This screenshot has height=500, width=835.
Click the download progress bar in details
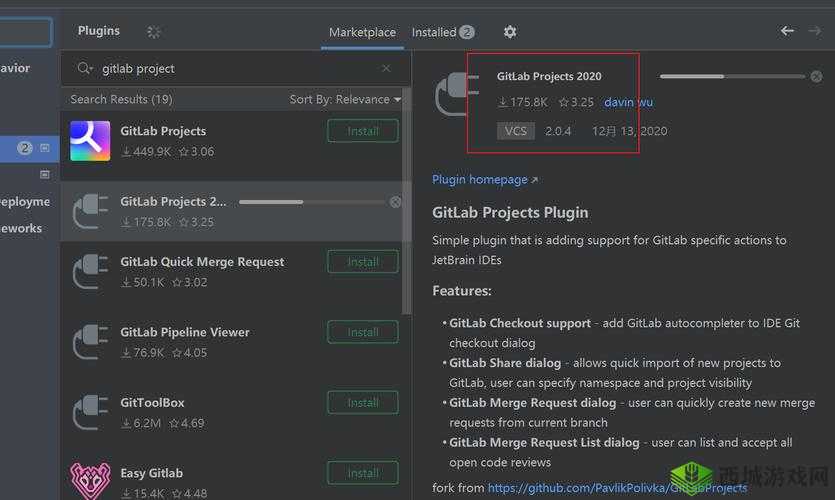(705, 76)
